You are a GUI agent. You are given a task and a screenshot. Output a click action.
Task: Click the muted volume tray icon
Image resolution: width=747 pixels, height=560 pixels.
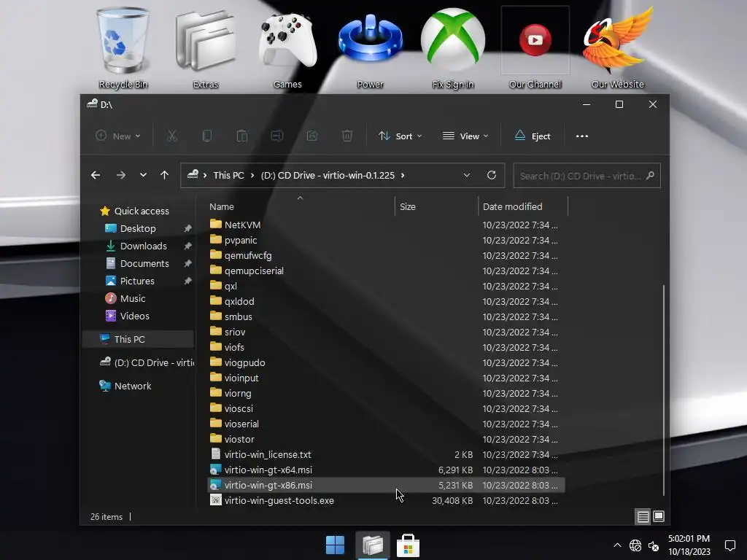(654, 545)
